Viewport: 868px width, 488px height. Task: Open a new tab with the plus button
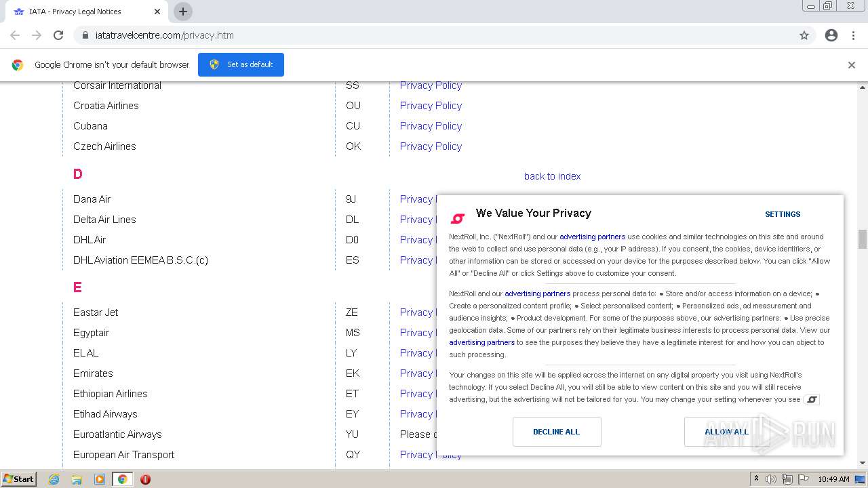point(182,12)
